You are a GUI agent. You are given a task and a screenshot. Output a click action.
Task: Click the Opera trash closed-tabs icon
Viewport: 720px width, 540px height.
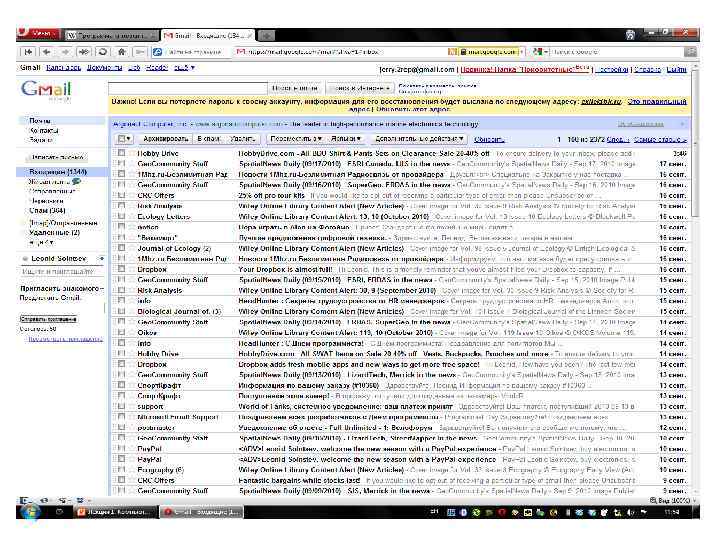[x=631, y=34]
